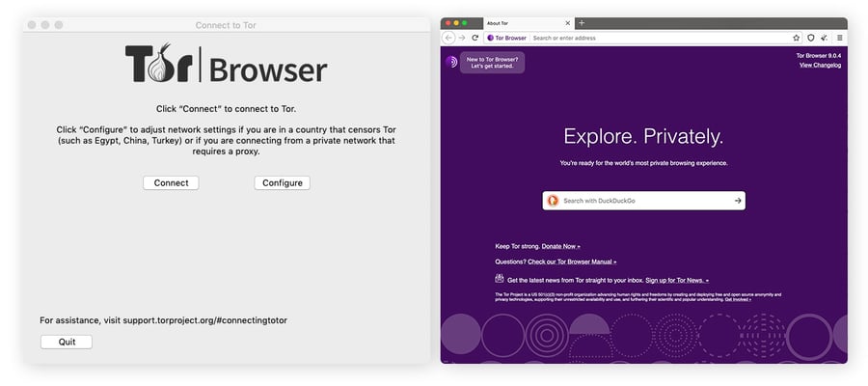Quit the Tor launcher
868x386 pixels.
[67, 342]
